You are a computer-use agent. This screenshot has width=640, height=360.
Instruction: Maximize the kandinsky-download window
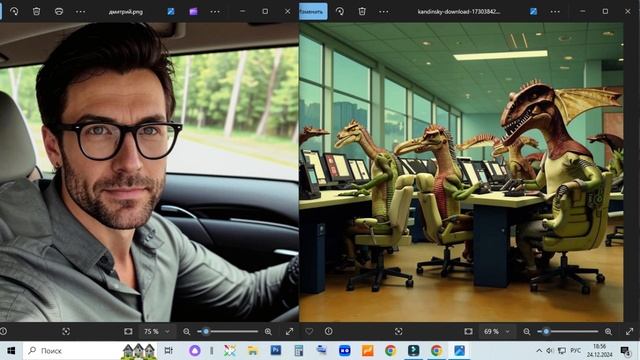coord(605,11)
